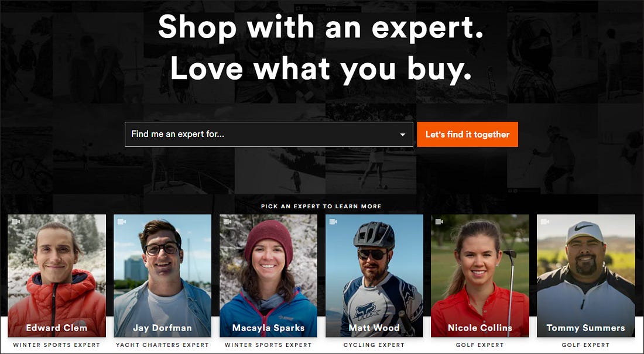644x354 pixels.
Task: Click video camera icon on Edward Clem card
Action: (x=16, y=222)
